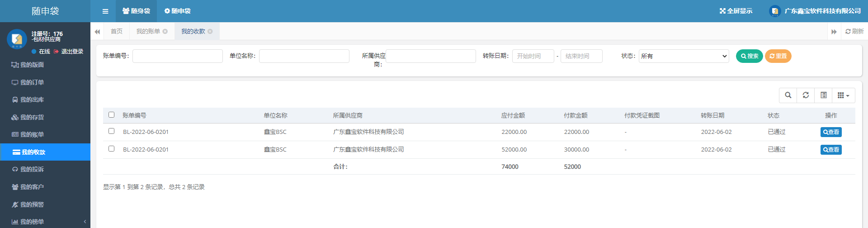Click the 付款金额 column header
Image resolution: width=868 pixels, height=228 pixels.
click(576, 115)
